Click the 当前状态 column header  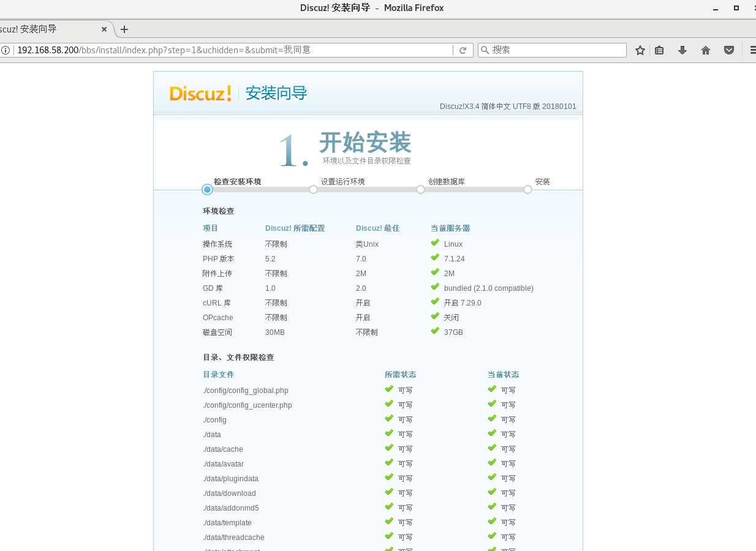504,375
